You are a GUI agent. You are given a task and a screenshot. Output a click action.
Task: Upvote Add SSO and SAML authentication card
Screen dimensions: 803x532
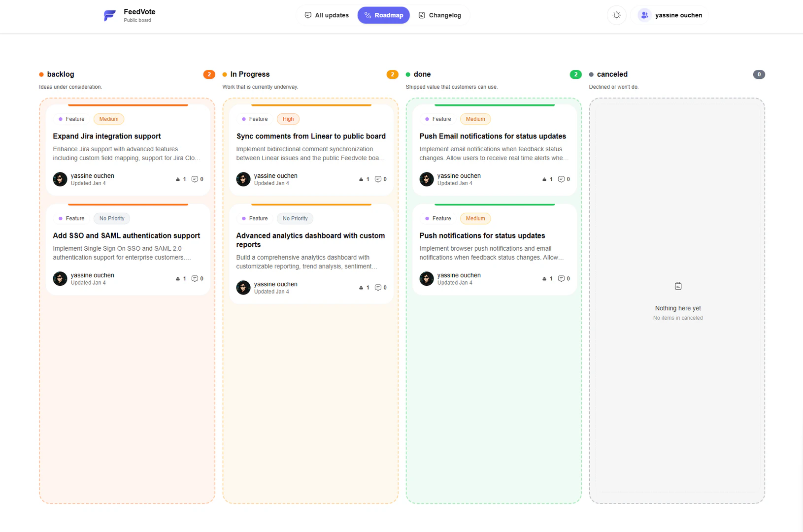point(181,279)
